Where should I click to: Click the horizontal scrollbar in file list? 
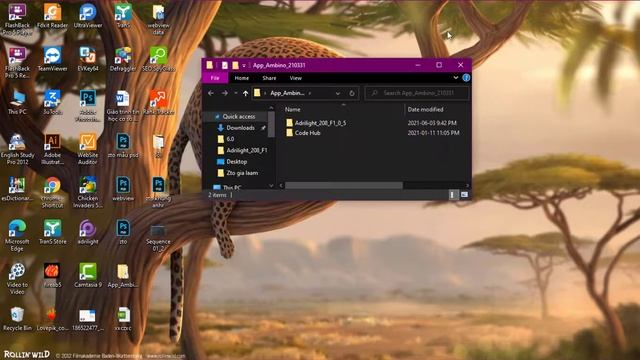(x=344, y=185)
